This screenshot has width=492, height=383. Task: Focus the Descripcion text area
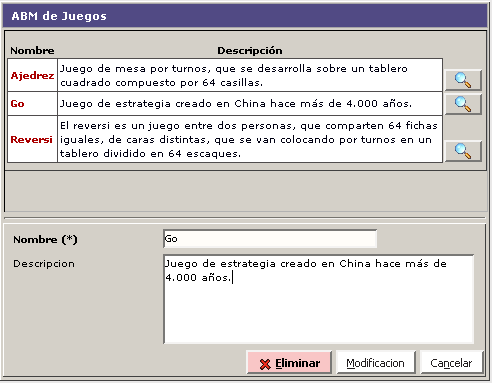[x=319, y=299]
